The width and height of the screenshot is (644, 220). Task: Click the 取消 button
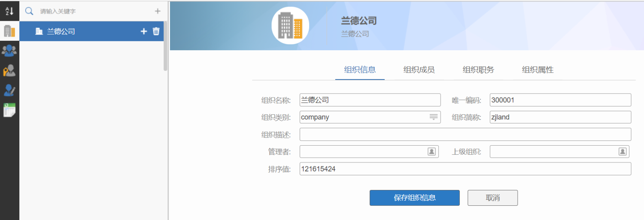[x=492, y=198]
